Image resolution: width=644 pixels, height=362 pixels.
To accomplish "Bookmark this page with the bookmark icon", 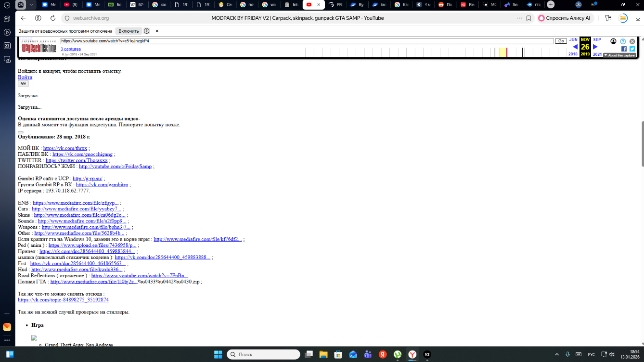I will tap(528, 18).
